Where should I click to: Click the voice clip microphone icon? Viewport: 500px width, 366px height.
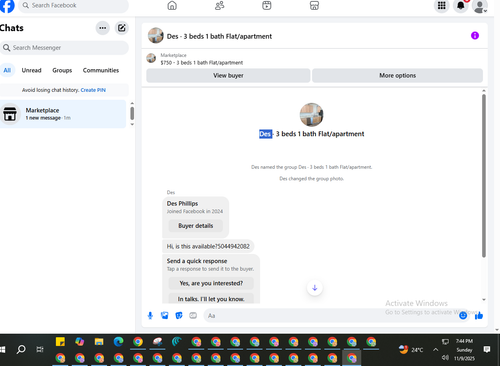pyautogui.click(x=150, y=315)
